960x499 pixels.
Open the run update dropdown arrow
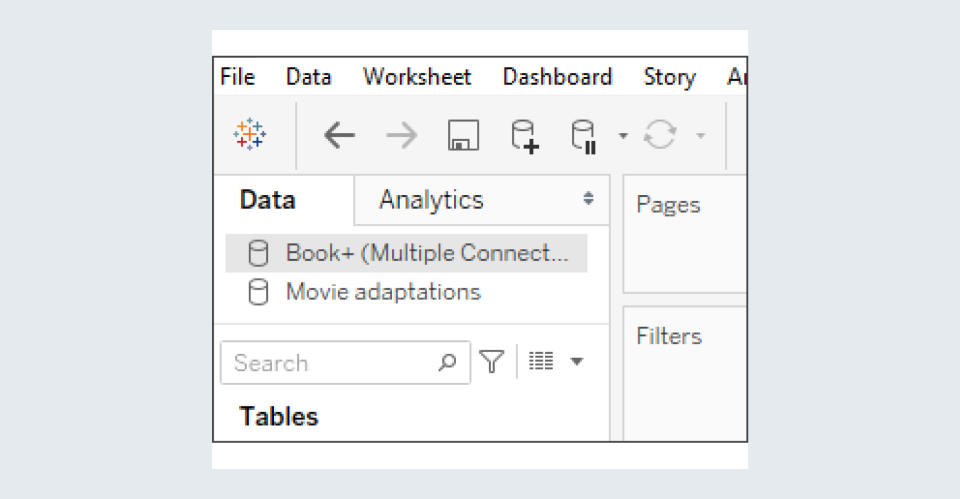point(701,135)
